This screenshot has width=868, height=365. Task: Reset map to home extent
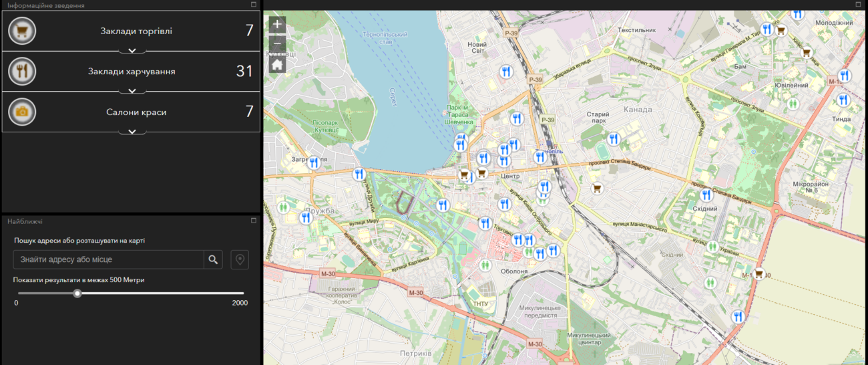click(x=278, y=64)
